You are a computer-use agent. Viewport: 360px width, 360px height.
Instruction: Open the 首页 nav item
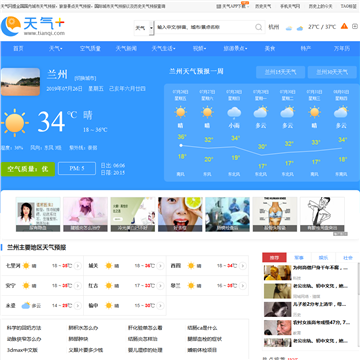[x=18, y=49]
